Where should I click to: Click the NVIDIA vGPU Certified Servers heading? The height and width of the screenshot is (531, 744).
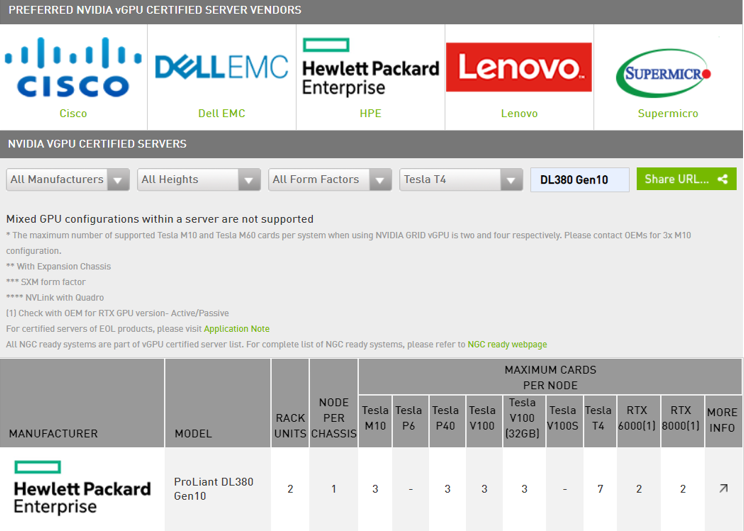pos(97,144)
